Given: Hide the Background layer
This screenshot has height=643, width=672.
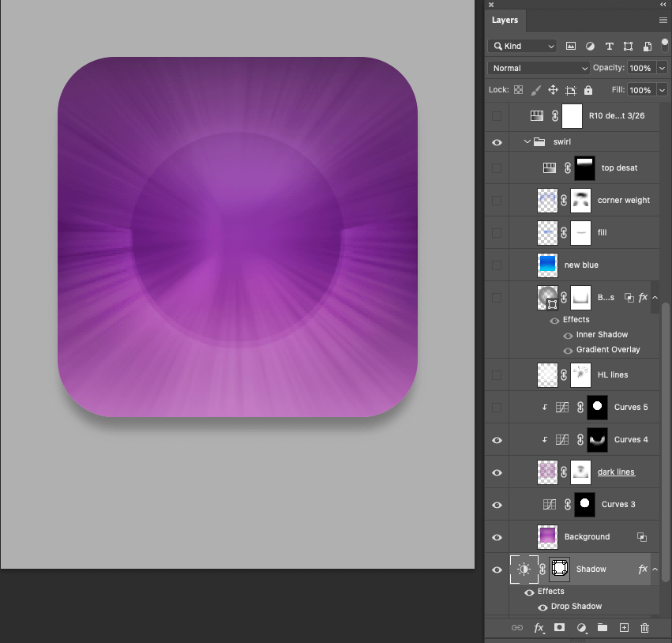Looking at the screenshot, I should (x=497, y=537).
